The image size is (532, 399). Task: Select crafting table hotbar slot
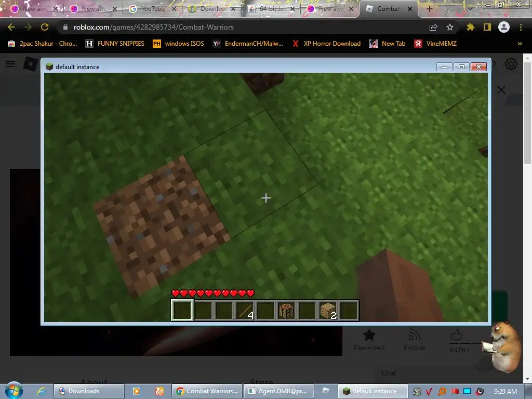(286, 310)
